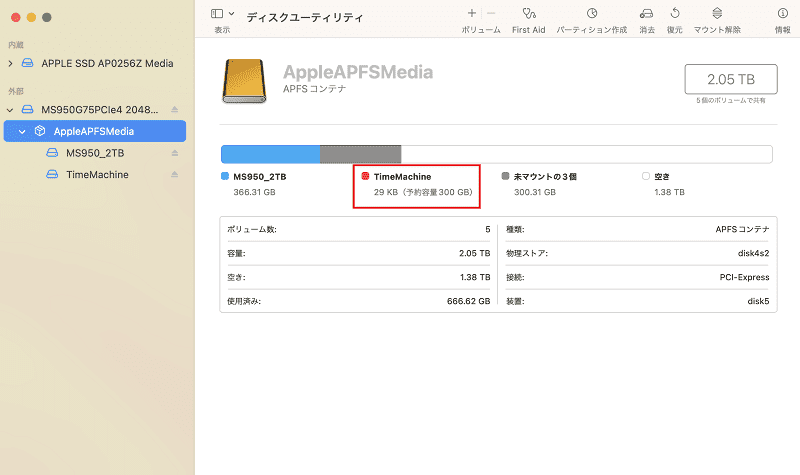
Task: Eject the MS950_2TB volume
Action: [x=174, y=153]
